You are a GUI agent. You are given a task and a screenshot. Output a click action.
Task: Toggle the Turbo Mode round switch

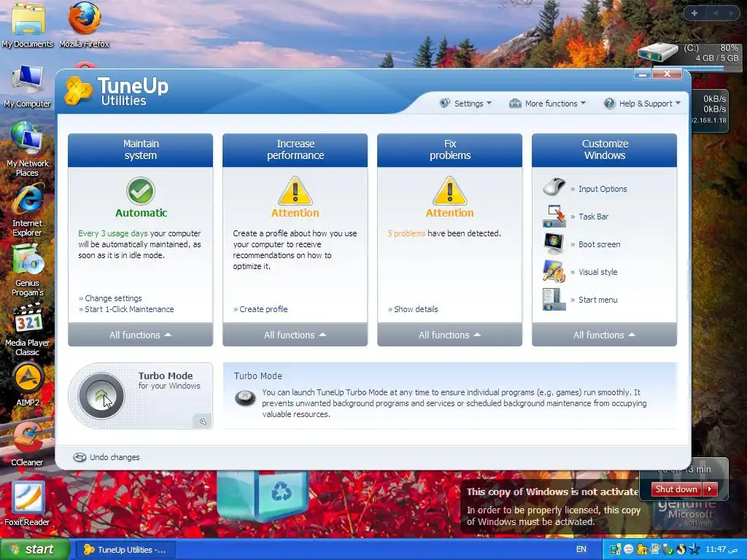[101, 396]
